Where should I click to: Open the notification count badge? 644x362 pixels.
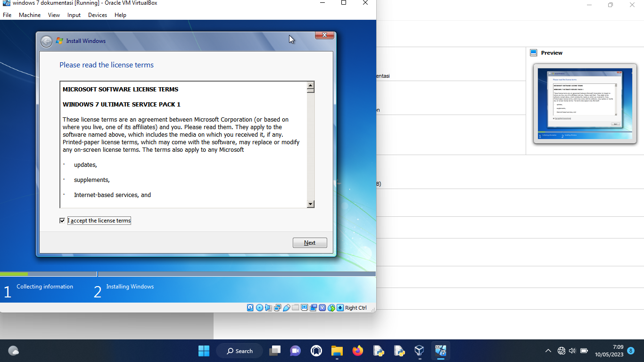631,351
